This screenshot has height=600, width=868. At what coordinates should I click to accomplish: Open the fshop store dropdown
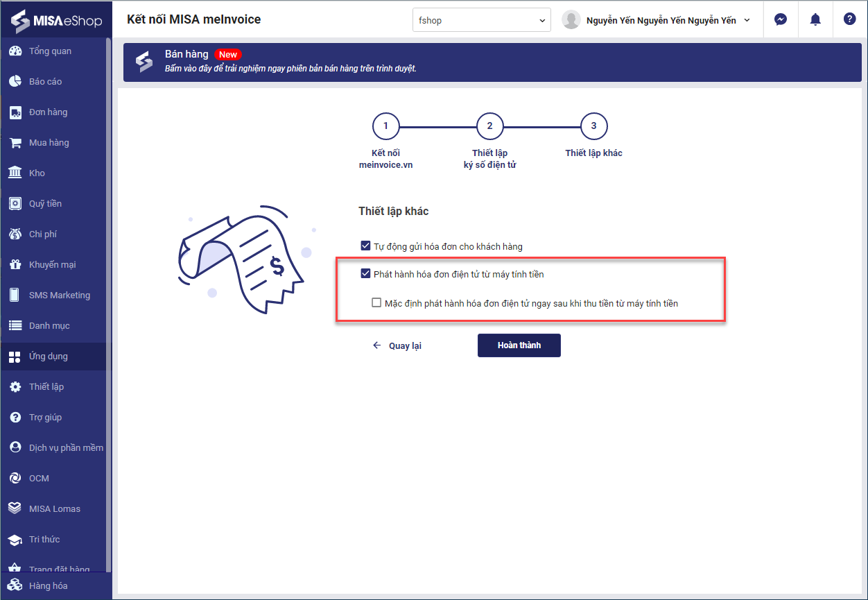(482, 20)
